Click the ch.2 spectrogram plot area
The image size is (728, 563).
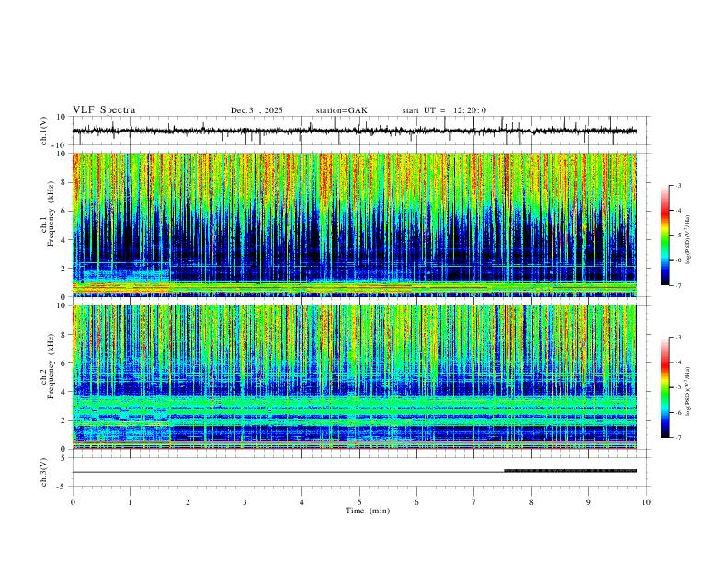tap(355, 377)
